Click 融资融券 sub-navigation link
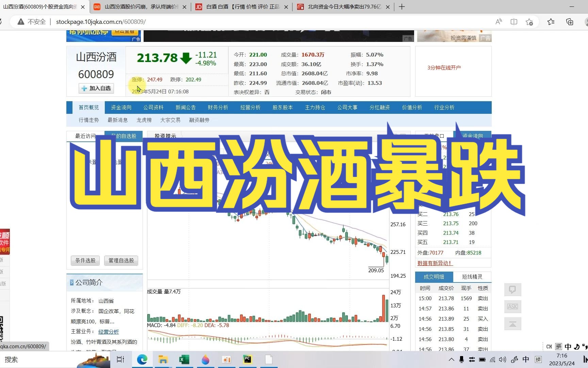Image resolution: width=588 pixels, height=368 pixels. (x=199, y=120)
